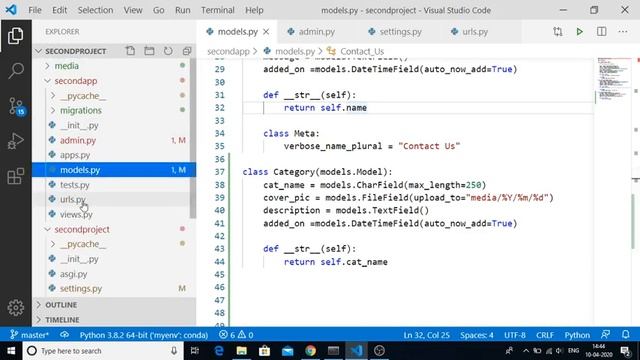Click Ln 32, Col 25 go-to-line indicator
The height and width of the screenshot is (360, 640).
coord(426,335)
